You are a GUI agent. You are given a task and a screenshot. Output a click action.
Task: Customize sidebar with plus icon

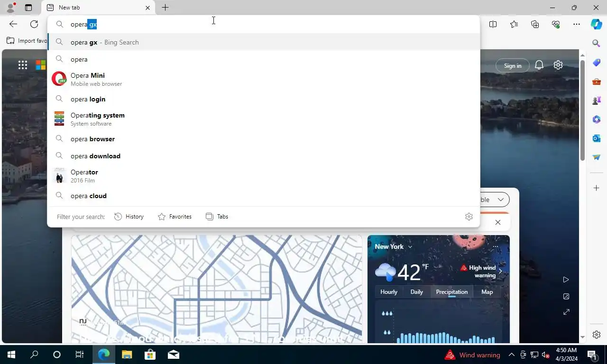tap(597, 188)
